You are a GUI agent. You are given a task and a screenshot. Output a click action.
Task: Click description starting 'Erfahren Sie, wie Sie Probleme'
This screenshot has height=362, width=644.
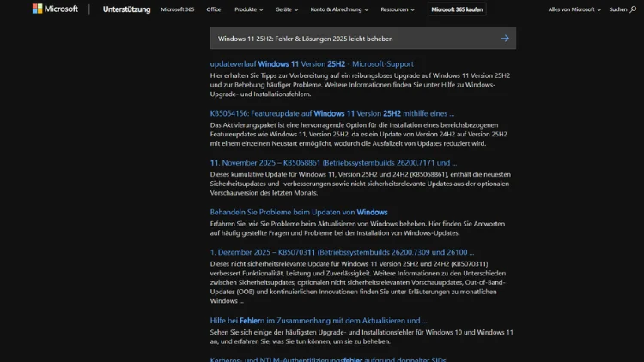(x=357, y=228)
